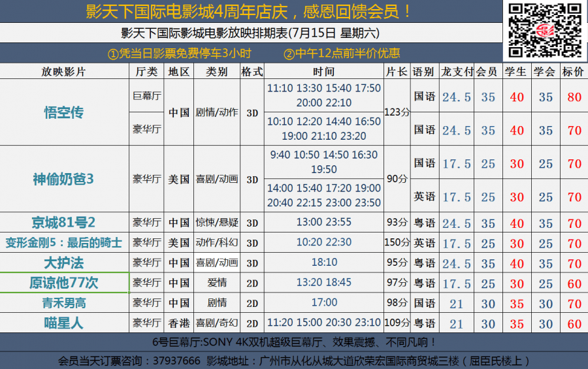The width and height of the screenshot is (588, 369).
Task: Click the 免费停车3小时 promo text
Action: pyautogui.click(x=179, y=54)
